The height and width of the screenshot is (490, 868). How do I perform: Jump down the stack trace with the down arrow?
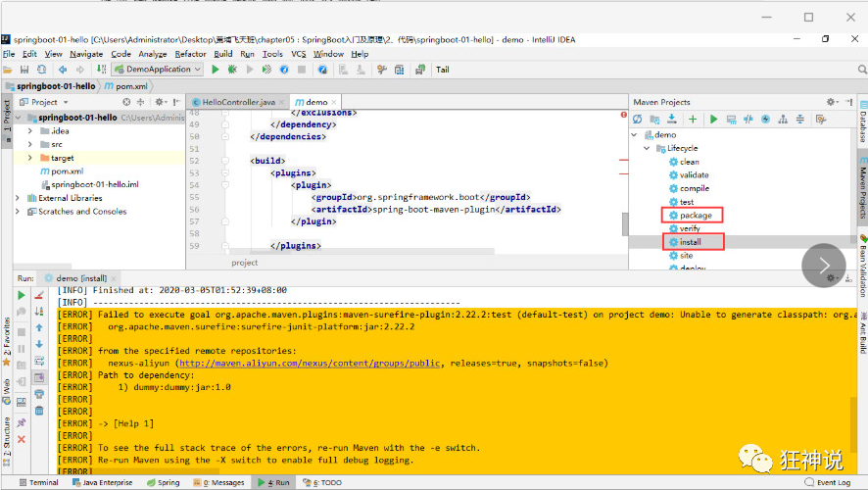pos(39,344)
